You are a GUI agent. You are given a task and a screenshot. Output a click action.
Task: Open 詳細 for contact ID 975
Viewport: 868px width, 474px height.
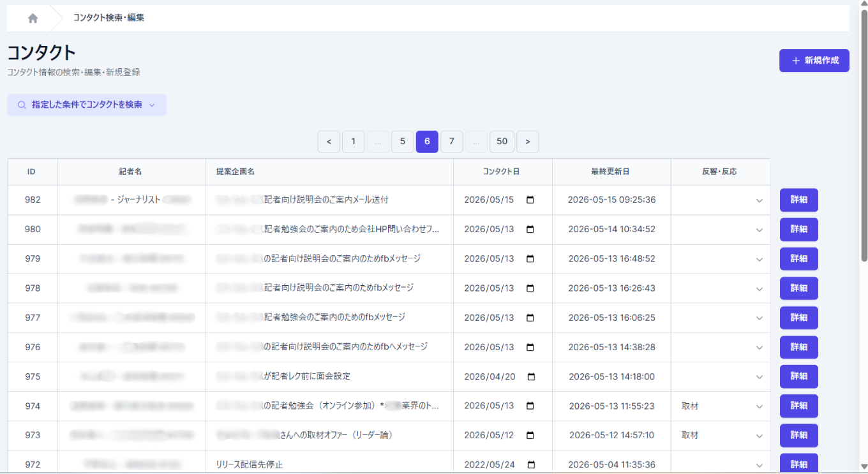799,376
